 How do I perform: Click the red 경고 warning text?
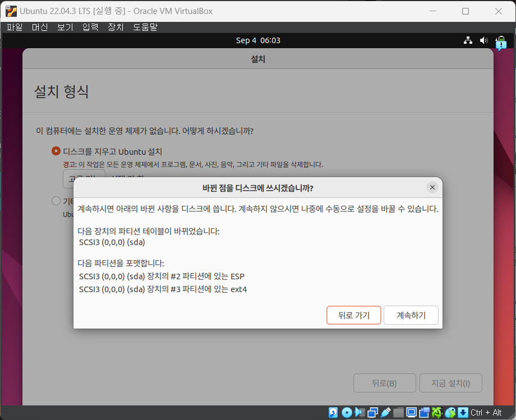(70, 164)
